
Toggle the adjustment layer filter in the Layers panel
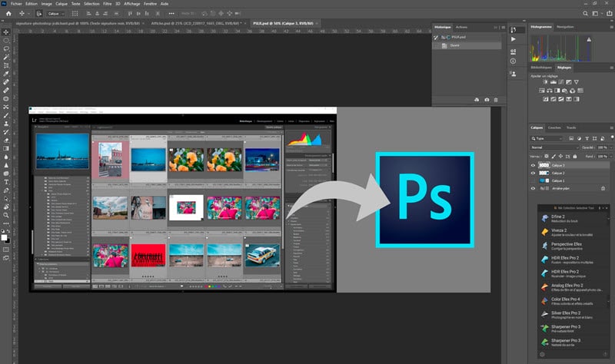pos(579,138)
